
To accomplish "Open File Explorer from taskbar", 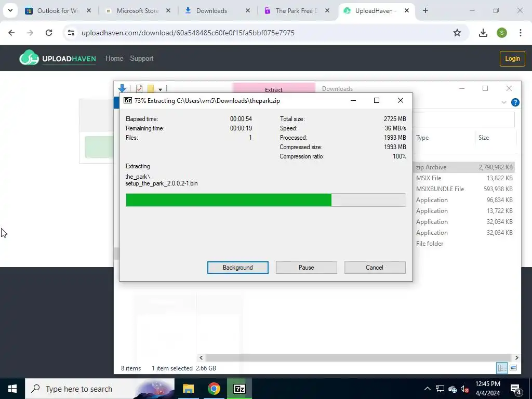I will (x=188, y=389).
